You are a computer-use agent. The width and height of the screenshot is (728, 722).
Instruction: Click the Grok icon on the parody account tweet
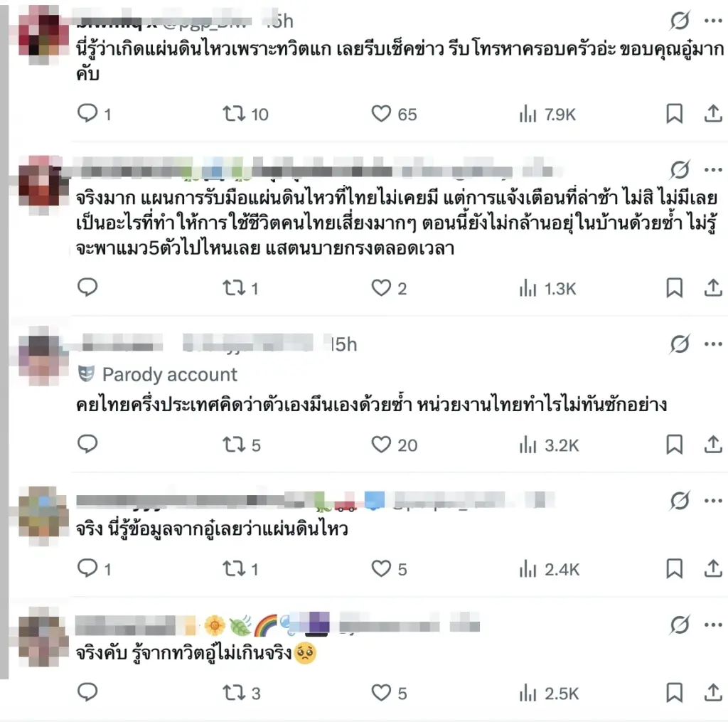(x=679, y=344)
